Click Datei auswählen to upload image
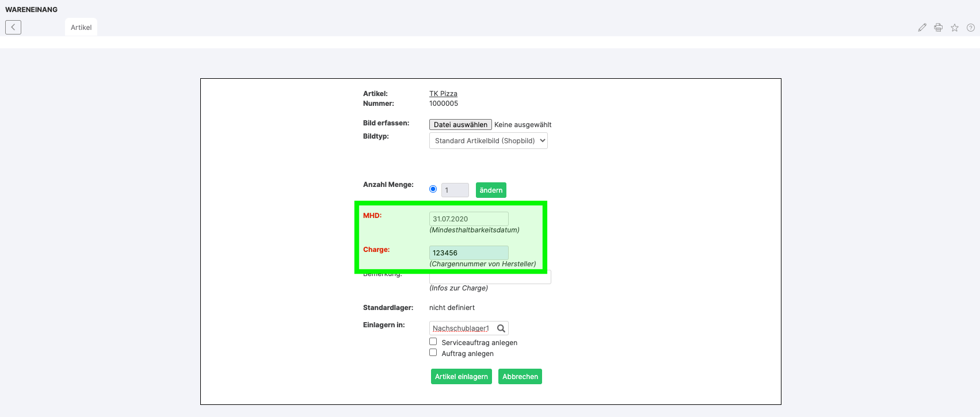The image size is (980, 417). click(x=460, y=125)
